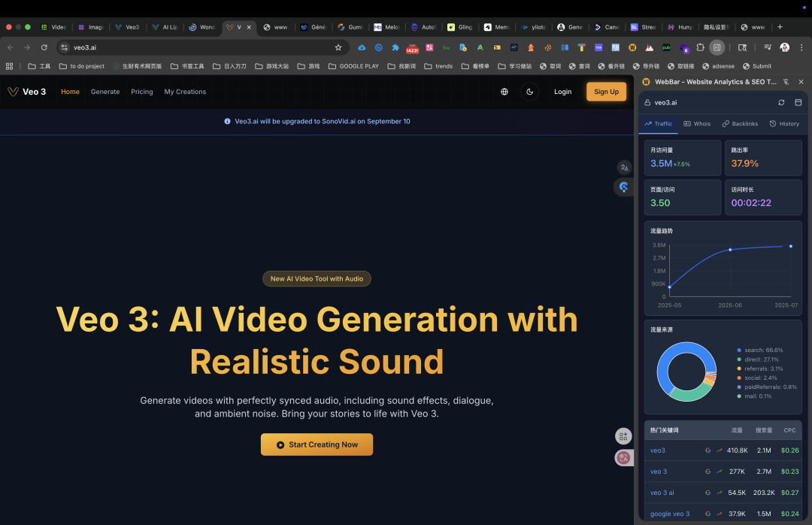Open the Generate nav link
The image size is (812, 525).
click(105, 92)
